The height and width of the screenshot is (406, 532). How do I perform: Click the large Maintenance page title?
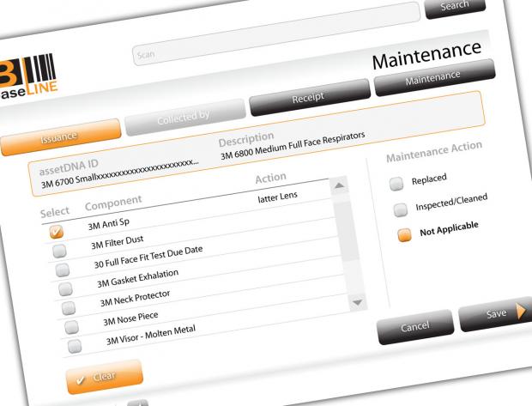point(426,55)
